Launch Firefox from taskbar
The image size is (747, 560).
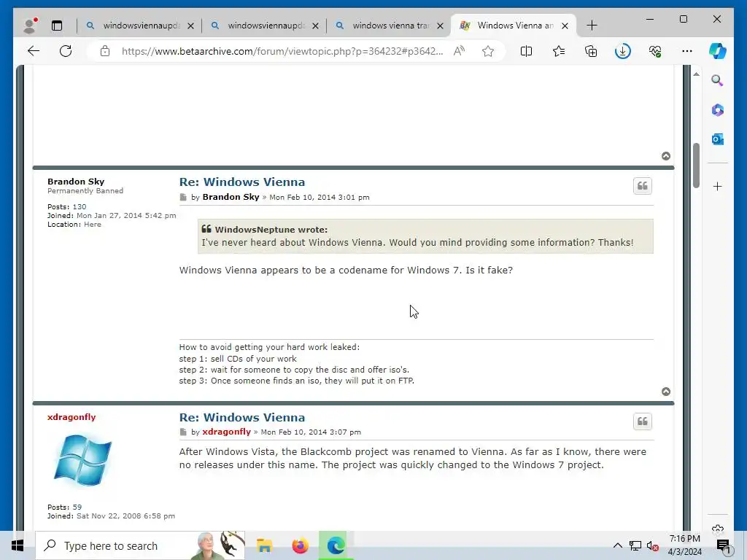pyautogui.click(x=300, y=545)
